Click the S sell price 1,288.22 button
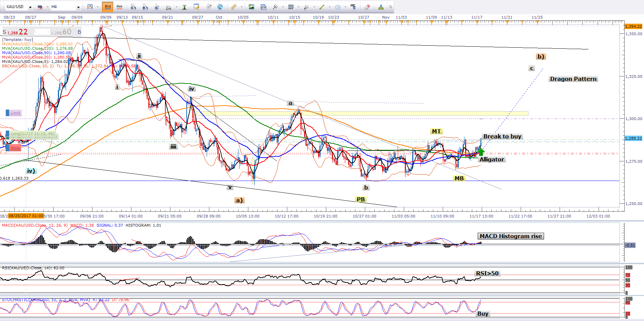 [15, 32]
